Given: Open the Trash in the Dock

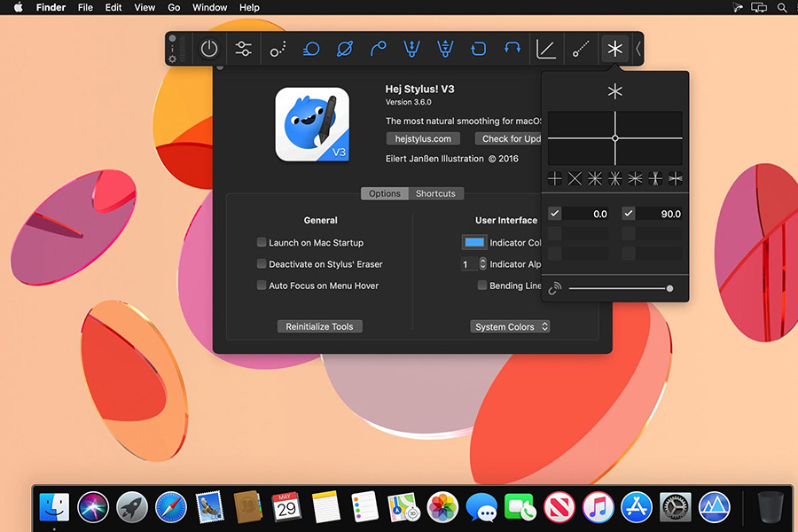Looking at the screenshot, I should [x=770, y=507].
